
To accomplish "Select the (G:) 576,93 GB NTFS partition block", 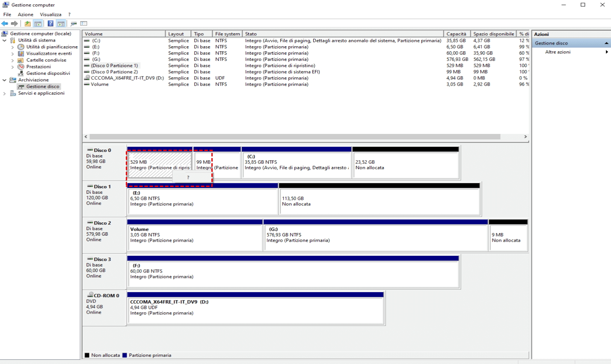I will click(x=376, y=235).
